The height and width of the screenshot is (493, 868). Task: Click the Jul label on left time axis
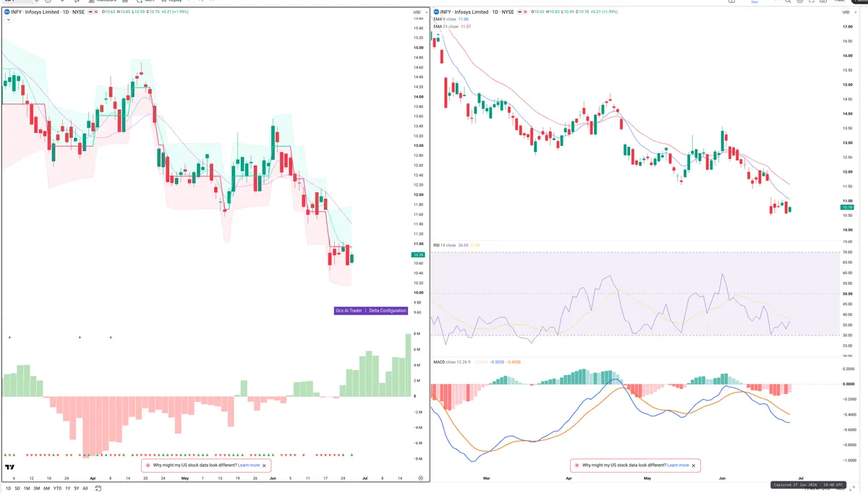(363, 479)
